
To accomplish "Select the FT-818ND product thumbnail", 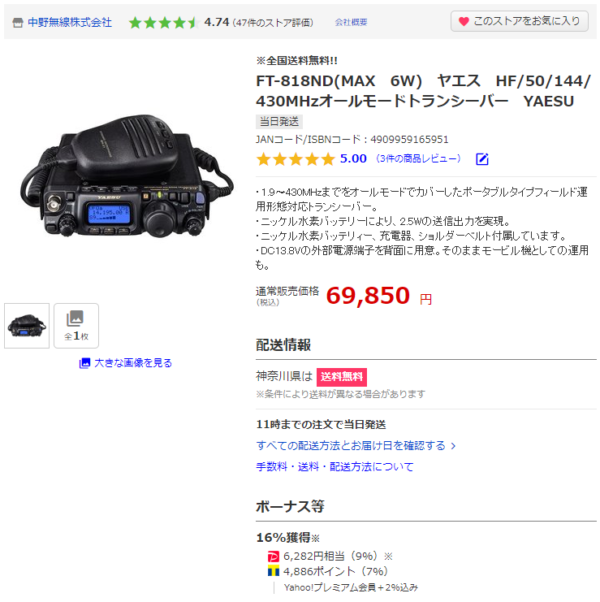I will 27,326.
